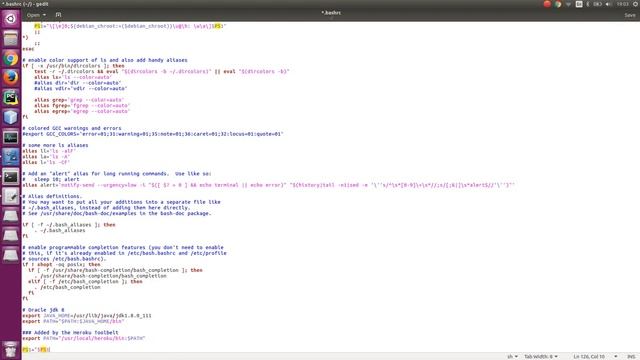This screenshot has height=360, width=640.
Task: Open the Trash in the dock
Action: 11,350
